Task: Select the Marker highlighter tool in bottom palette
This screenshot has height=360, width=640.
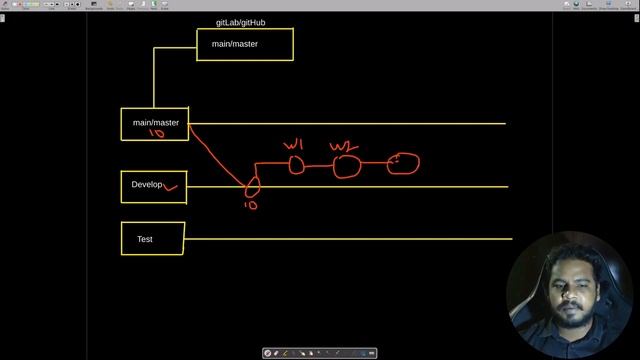Action: 285,353
